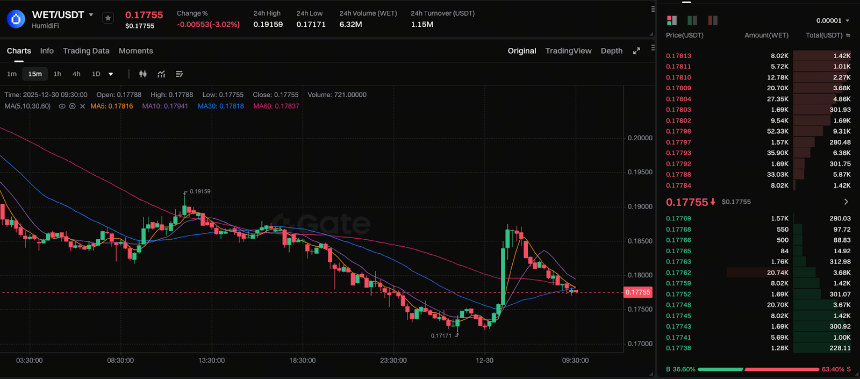
Task: Click bid price 0.17738
Action: (678, 348)
